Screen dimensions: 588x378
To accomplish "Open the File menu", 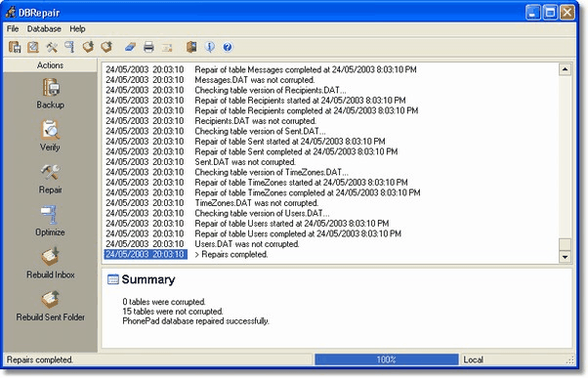I will (13, 29).
